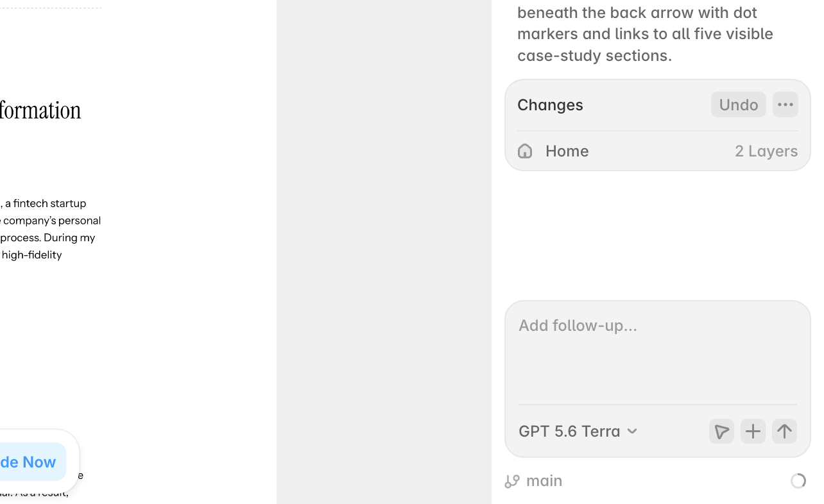Viewport: 824px width, 504px height.
Task: Click the Undo button in Changes
Action: [738, 105]
